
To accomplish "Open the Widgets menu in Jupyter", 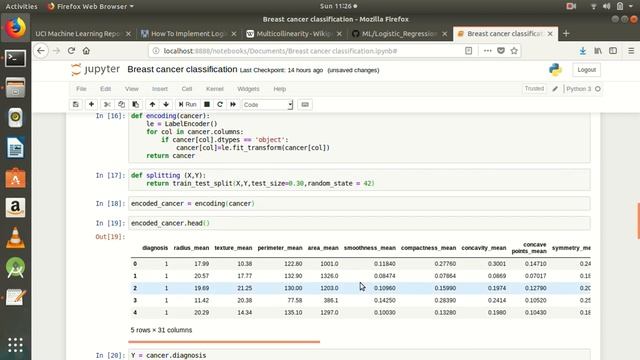I will coord(248,89).
